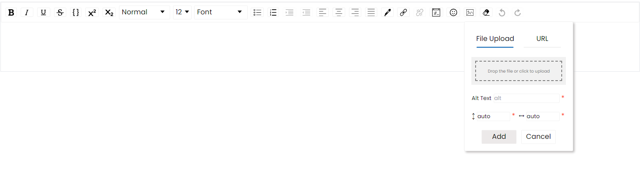Dismiss the image dialog with Cancel
Screen dimensions: 644x192
pos(538,137)
